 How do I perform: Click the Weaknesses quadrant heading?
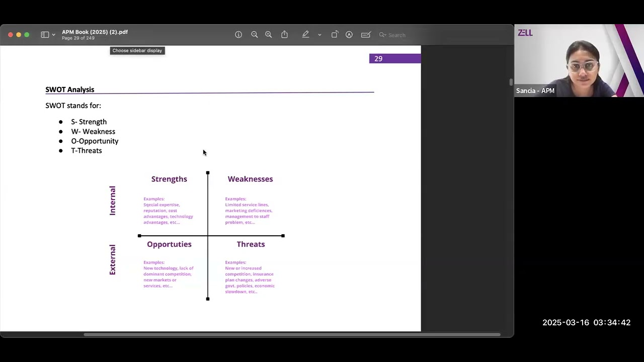pos(251,179)
